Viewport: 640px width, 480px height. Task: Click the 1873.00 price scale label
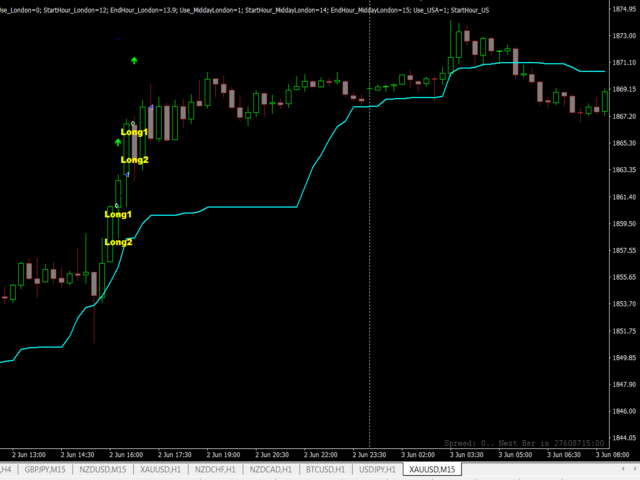point(624,36)
